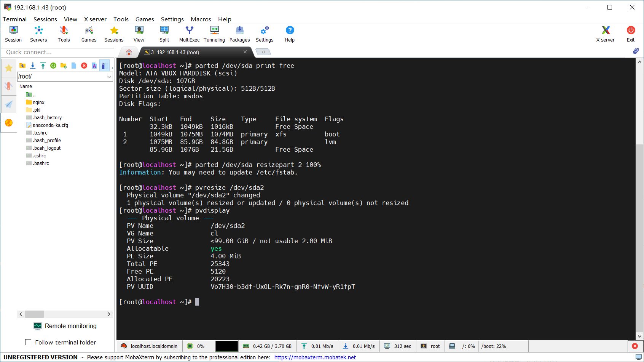This screenshot has height=362, width=644.
Task: Open the Sftp sidebar tab icon
Action: [9, 123]
